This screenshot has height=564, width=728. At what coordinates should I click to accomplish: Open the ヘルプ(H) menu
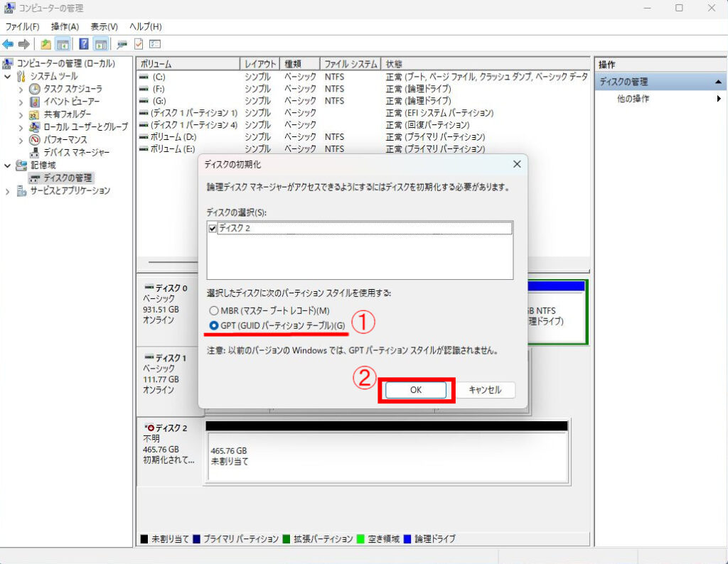[x=145, y=27]
